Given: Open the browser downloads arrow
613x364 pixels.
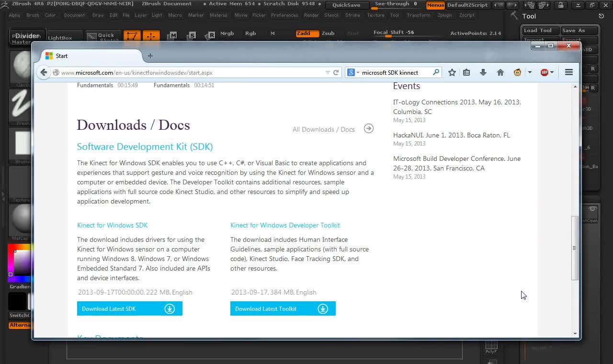Looking at the screenshot, I should coord(483,72).
